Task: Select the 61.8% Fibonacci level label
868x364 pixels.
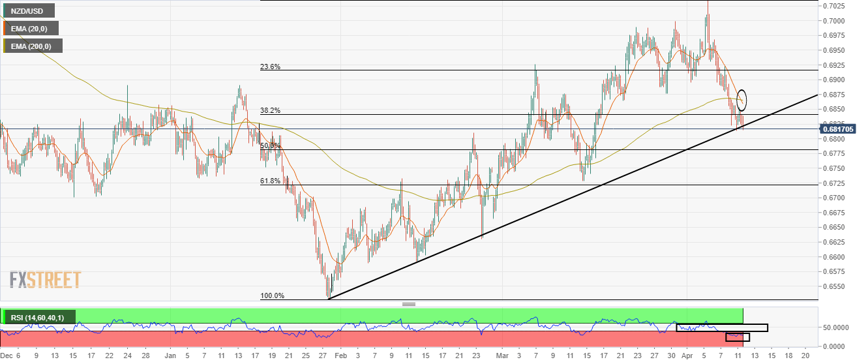Action: (270, 181)
